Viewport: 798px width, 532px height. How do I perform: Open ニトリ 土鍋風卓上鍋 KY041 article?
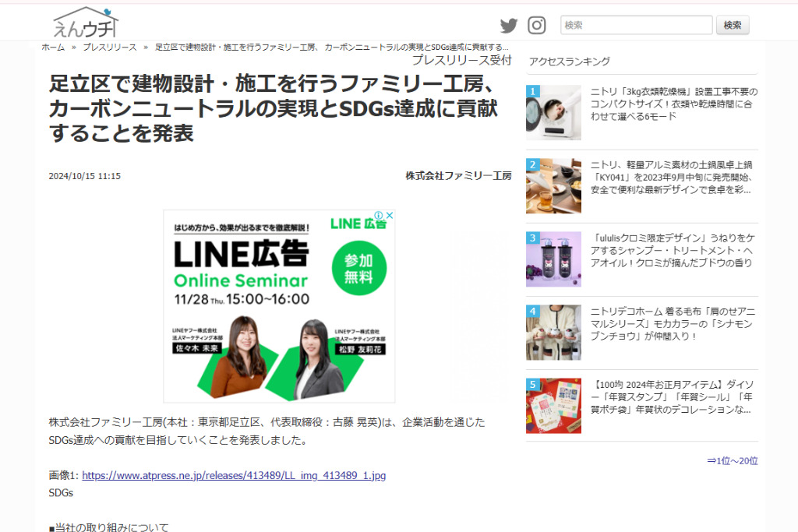click(x=671, y=178)
